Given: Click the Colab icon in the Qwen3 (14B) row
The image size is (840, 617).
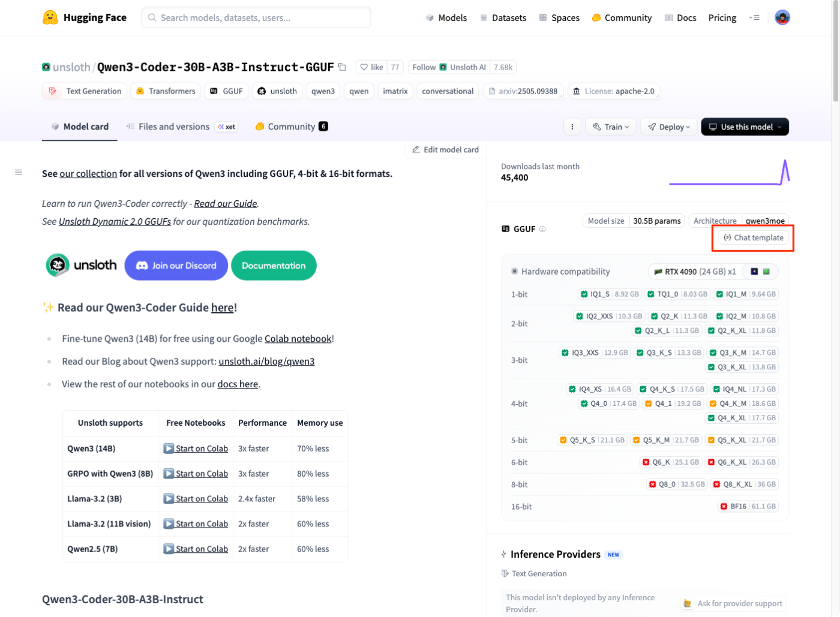Looking at the screenshot, I should 169,449.
